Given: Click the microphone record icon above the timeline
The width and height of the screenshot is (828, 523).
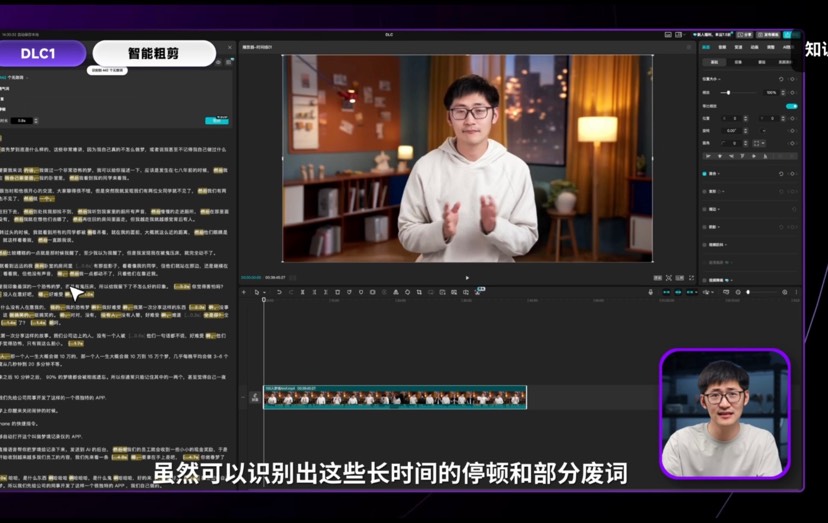Looking at the screenshot, I should click(651, 292).
